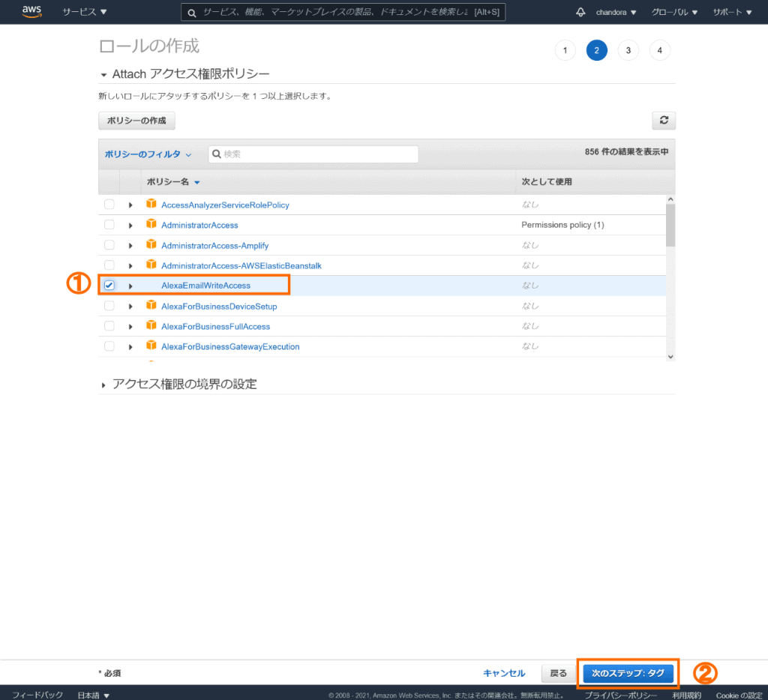Click the キャンセル link
This screenshot has width=768, height=700.
[x=504, y=674]
